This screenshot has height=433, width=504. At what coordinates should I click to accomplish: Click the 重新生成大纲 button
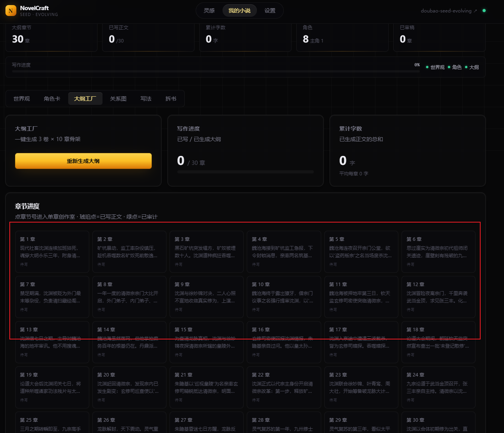pos(83,161)
